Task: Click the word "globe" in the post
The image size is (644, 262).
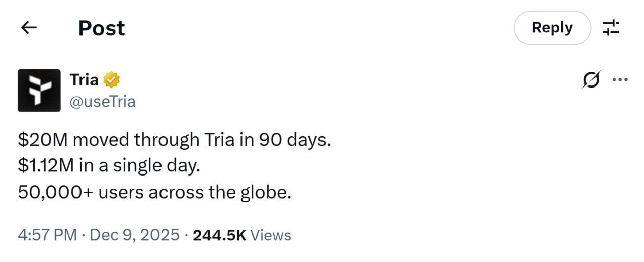Action: tap(264, 192)
